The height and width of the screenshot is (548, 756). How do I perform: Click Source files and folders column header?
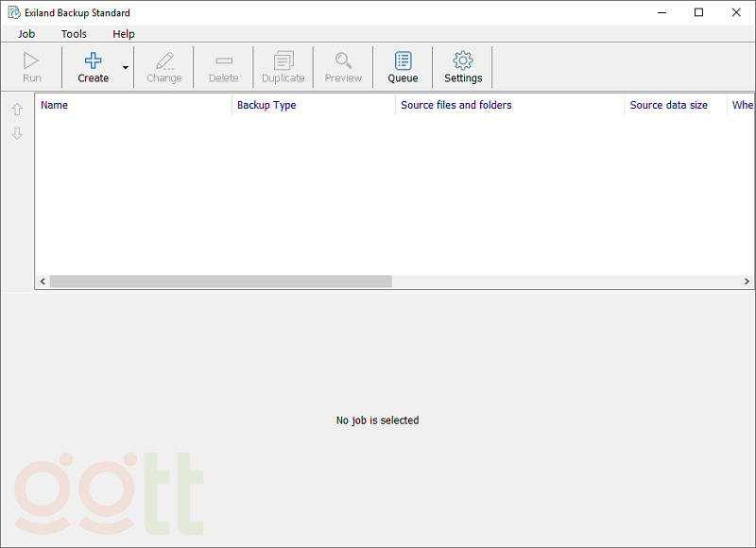tap(510, 105)
